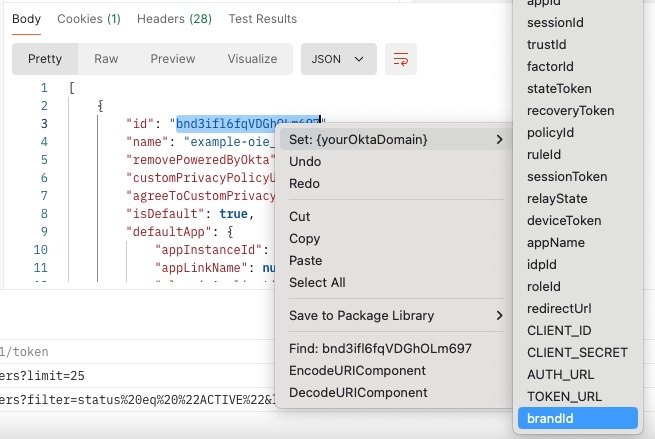Image resolution: width=655 pixels, height=439 pixels.
Task: Choose CLIENT_SECRET in the variable list
Action: click(x=577, y=352)
